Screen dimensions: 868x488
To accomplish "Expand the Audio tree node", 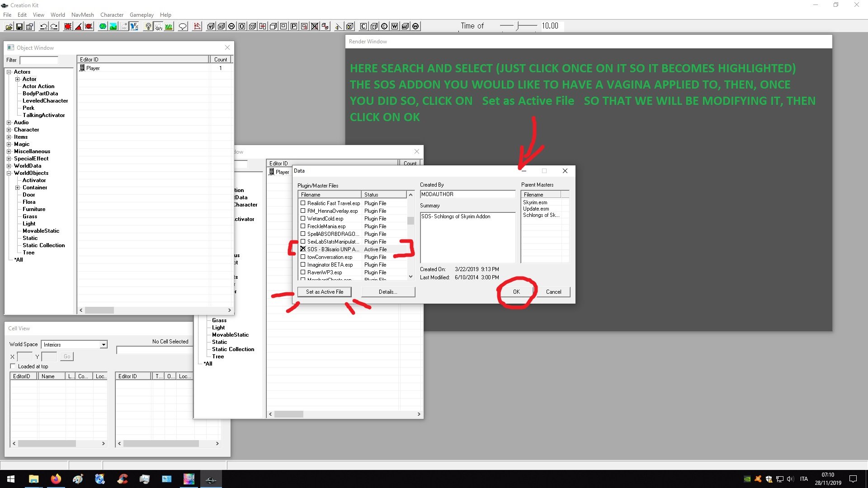I will point(9,122).
